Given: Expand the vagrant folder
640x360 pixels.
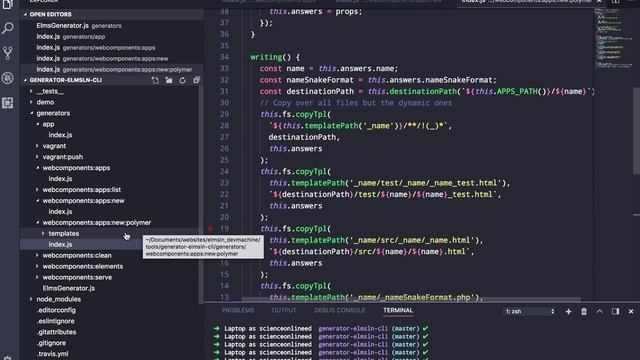Looking at the screenshot, I should [54, 146].
